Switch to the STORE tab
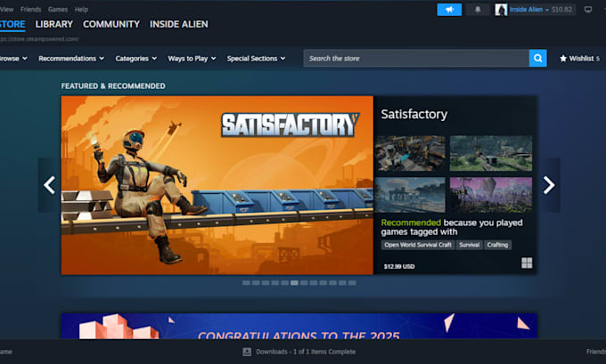606x364 pixels. (x=12, y=24)
